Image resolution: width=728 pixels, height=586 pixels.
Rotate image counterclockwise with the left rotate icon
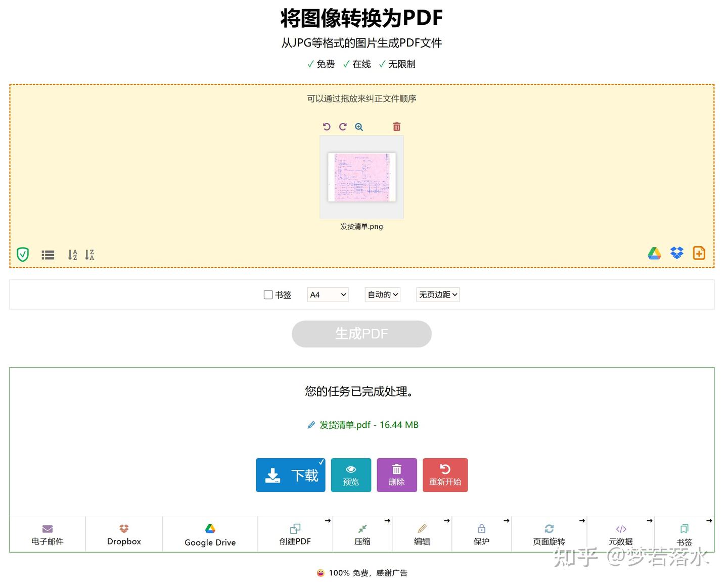(x=327, y=127)
